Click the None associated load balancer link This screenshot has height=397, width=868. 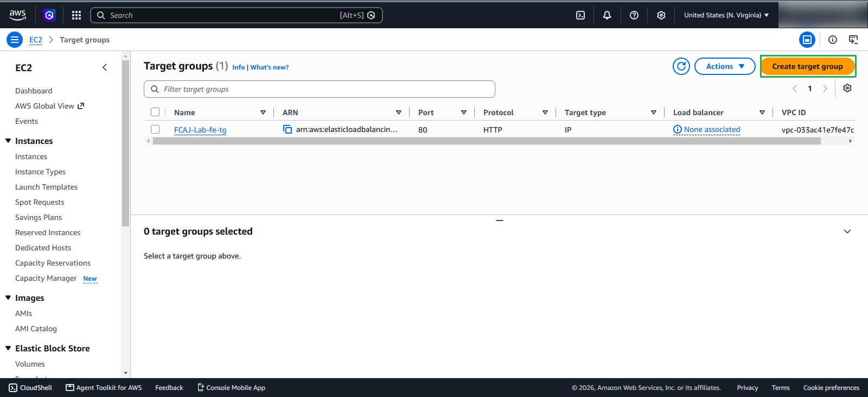[712, 129]
